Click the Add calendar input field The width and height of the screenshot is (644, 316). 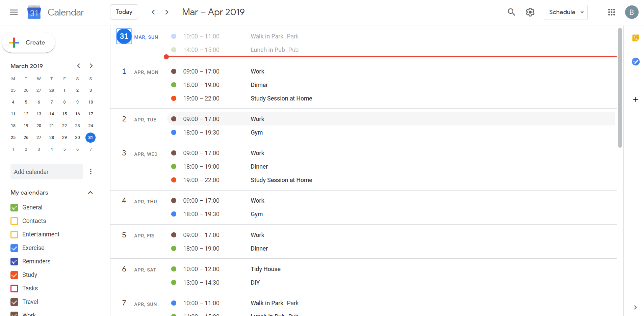point(47,172)
